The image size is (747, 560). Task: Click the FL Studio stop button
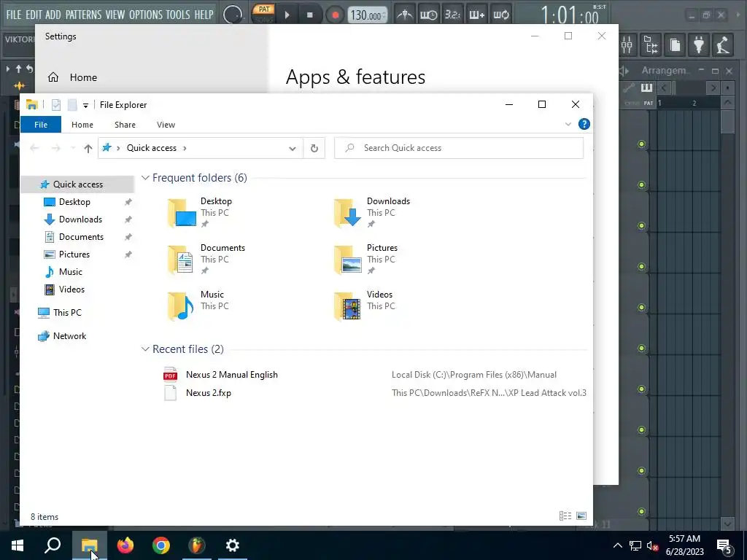coord(309,15)
